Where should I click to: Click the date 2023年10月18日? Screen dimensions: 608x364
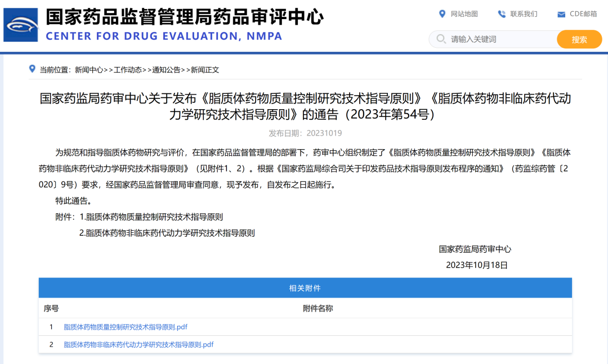[477, 265]
